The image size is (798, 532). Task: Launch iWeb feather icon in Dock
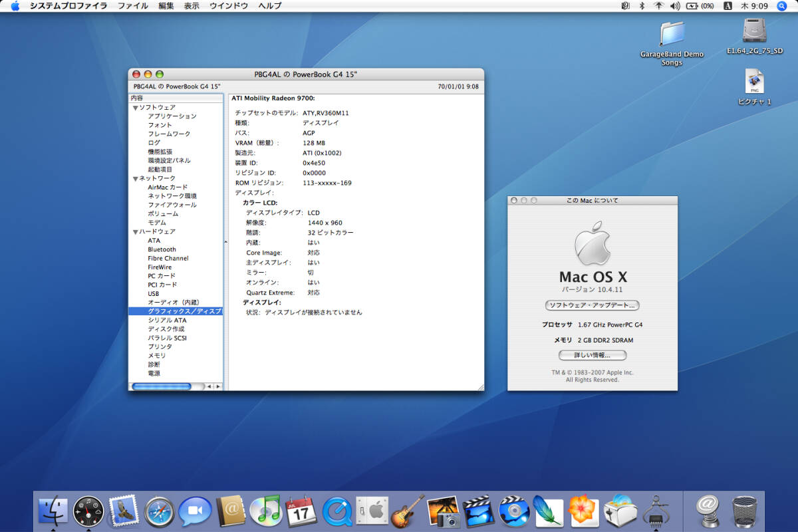pyautogui.click(x=549, y=511)
